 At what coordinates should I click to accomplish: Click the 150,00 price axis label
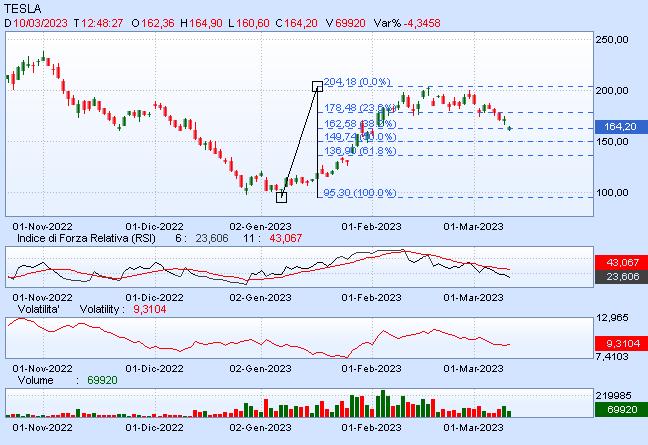[x=612, y=142]
